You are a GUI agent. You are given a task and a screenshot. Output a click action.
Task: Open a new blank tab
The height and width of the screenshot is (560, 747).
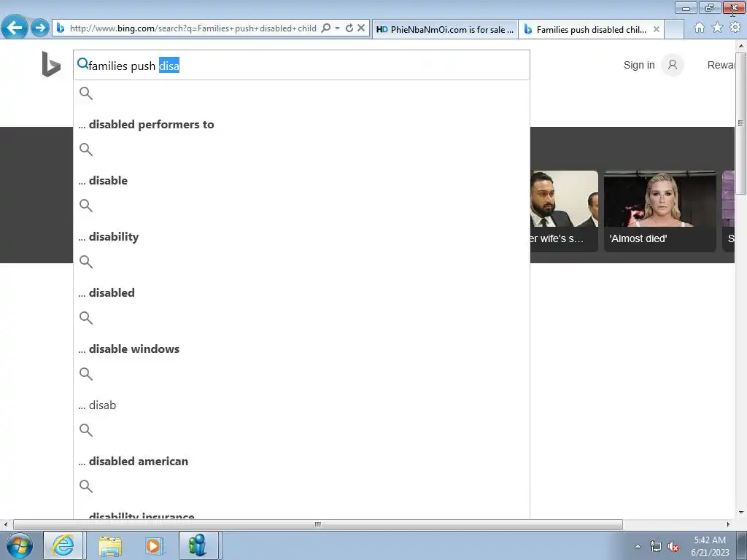(x=674, y=29)
